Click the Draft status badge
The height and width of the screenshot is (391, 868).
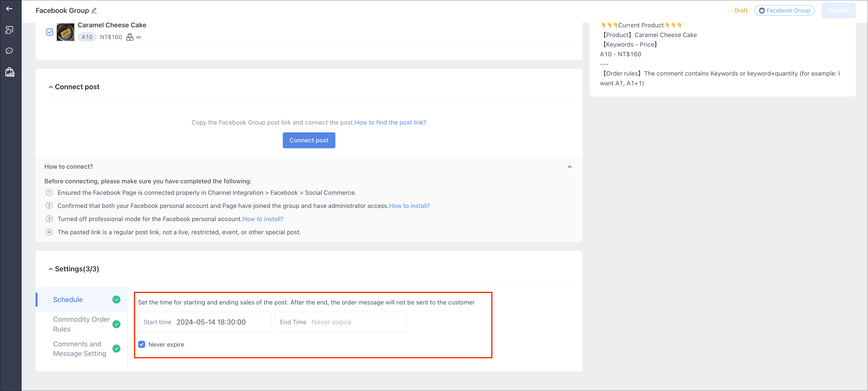[739, 10]
